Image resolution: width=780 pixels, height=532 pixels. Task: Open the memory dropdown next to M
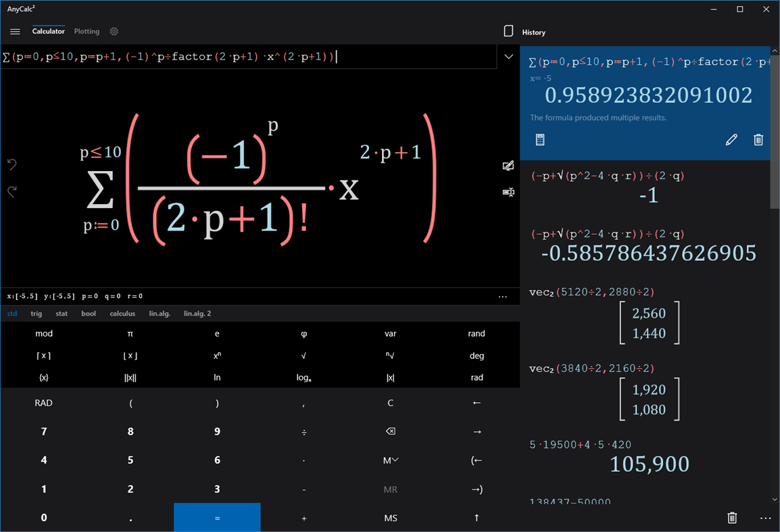pos(390,460)
